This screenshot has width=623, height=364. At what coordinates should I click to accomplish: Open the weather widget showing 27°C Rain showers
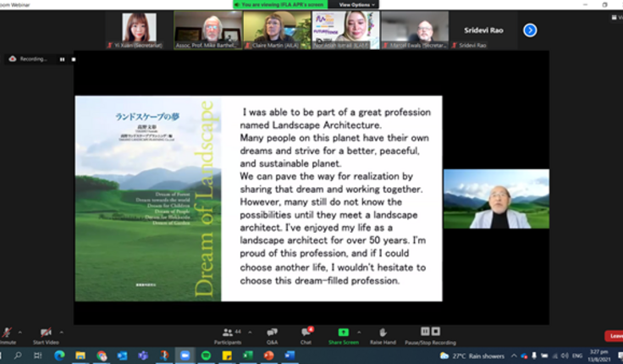(x=472, y=356)
